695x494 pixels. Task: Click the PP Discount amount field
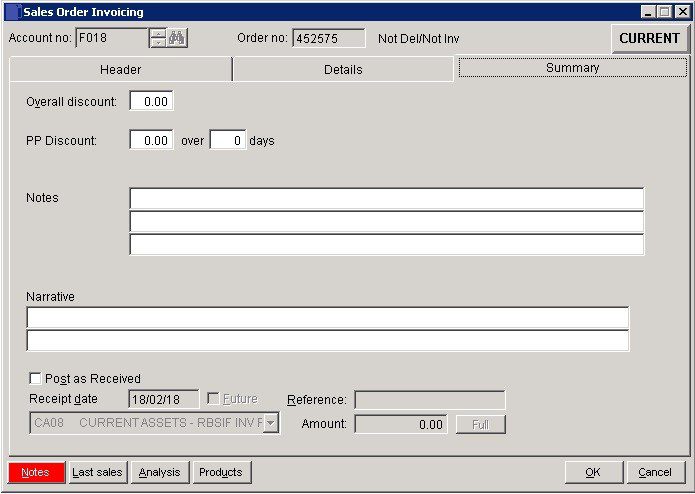pos(151,140)
